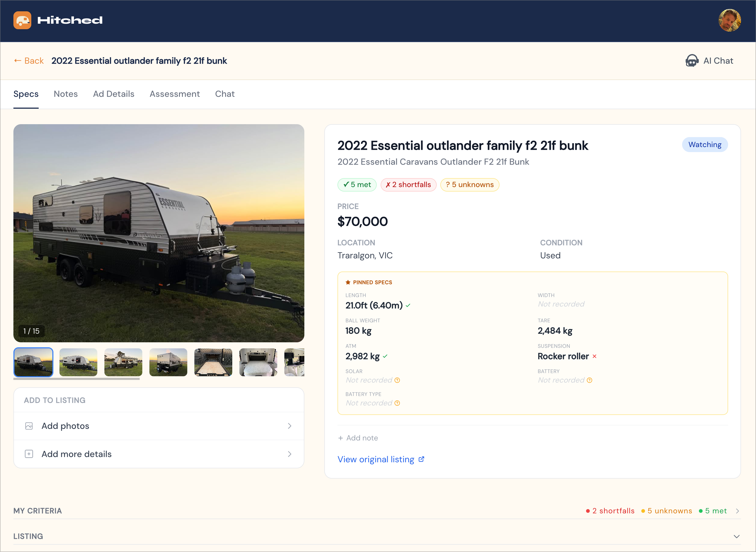Open the AI Chat button
The height and width of the screenshot is (552, 756).
709,61
